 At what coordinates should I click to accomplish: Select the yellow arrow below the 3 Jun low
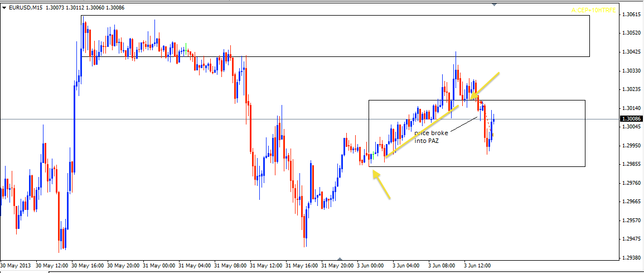pos(381,184)
